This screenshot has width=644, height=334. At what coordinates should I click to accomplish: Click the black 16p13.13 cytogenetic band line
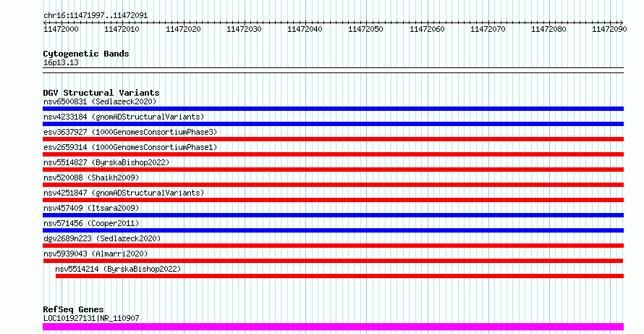tap(333, 70)
